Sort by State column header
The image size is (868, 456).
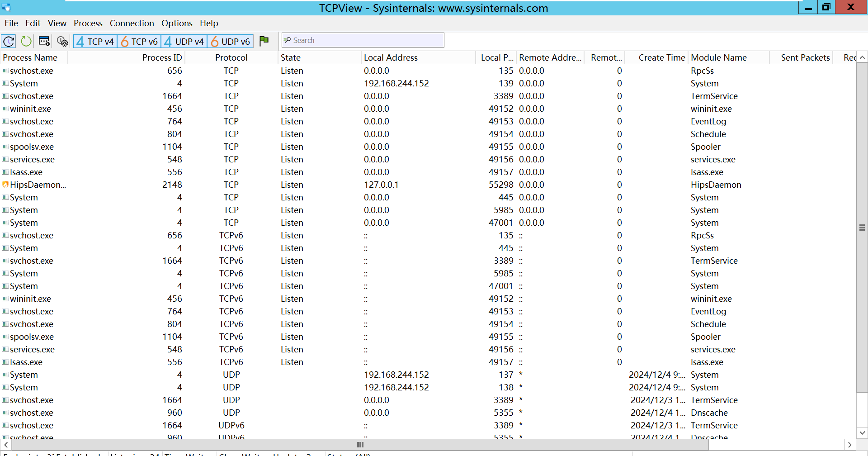tap(320, 57)
